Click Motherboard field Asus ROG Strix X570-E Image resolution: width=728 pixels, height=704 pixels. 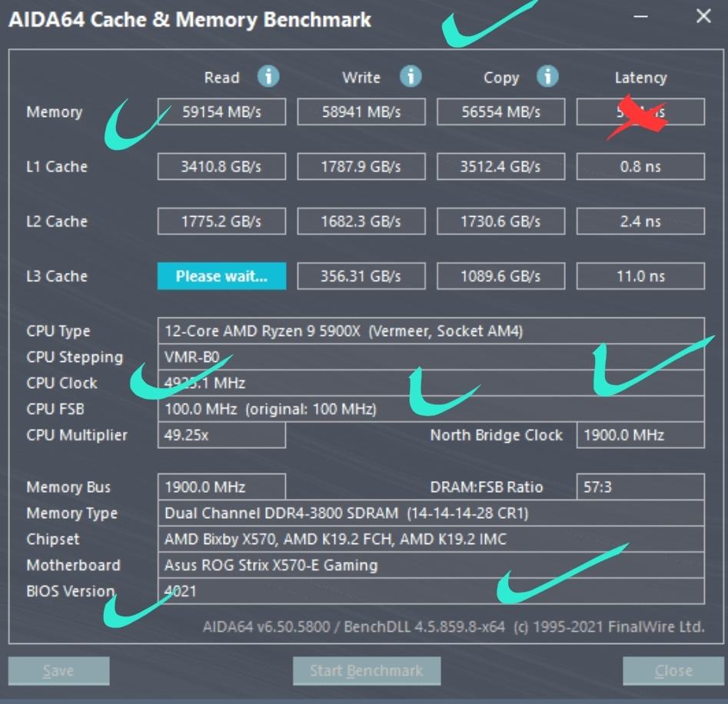tap(431, 565)
